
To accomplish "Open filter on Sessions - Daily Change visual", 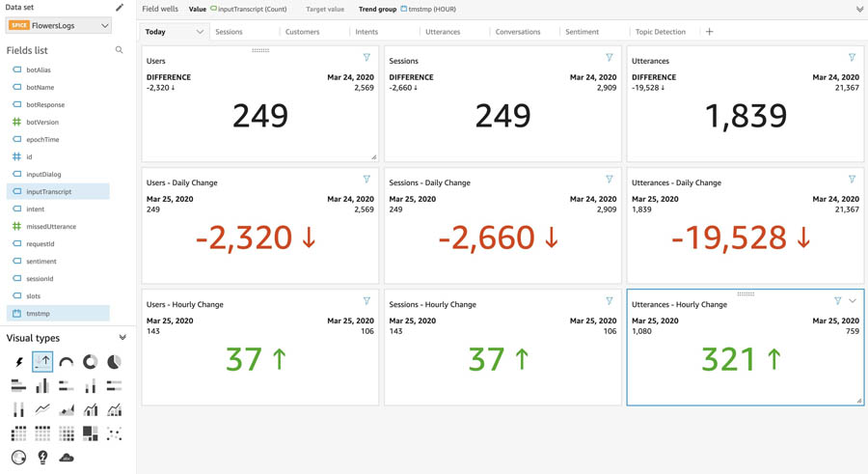I will [610, 180].
